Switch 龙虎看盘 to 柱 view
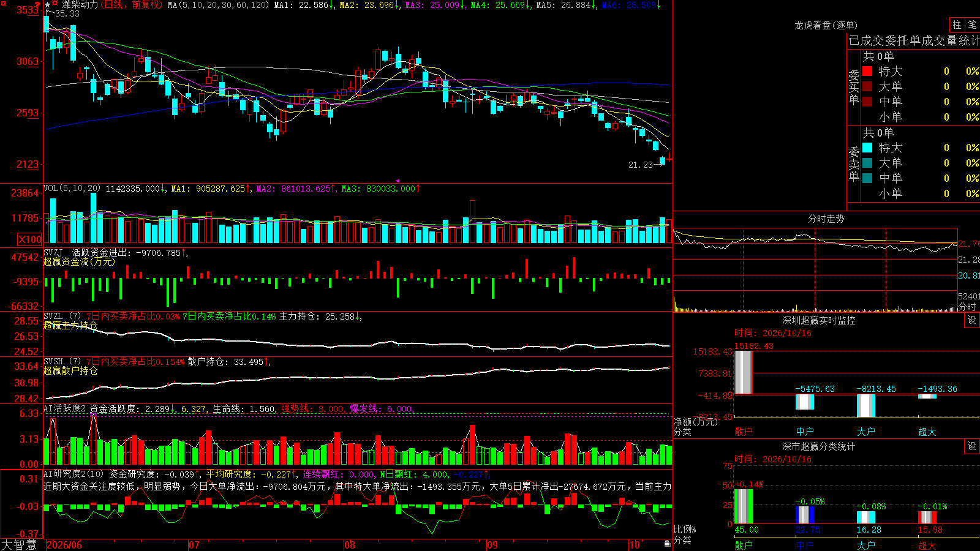 pos(957,24)
